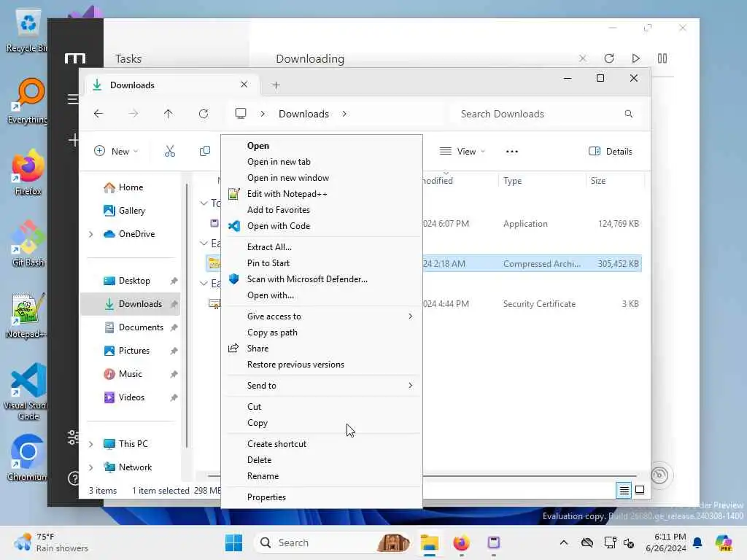
Task: Switch to details list view icon
Action: (624, 490)
